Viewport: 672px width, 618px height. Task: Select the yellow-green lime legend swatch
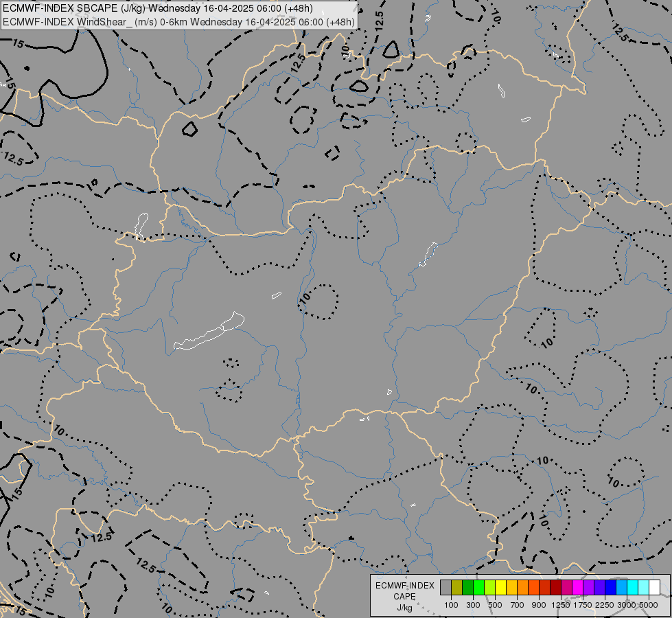490,587
